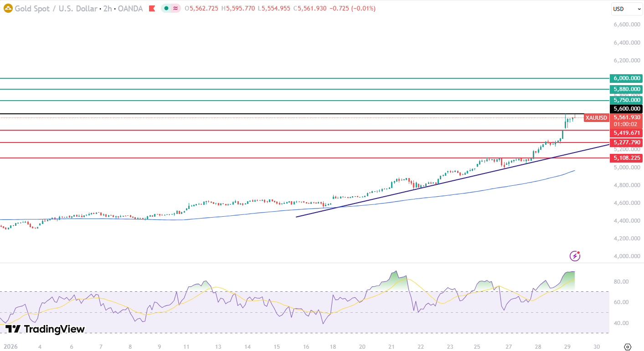Screen dimensions: 644x351
Task: Select the red 5,108.225 support label
Action: (625, 158)
